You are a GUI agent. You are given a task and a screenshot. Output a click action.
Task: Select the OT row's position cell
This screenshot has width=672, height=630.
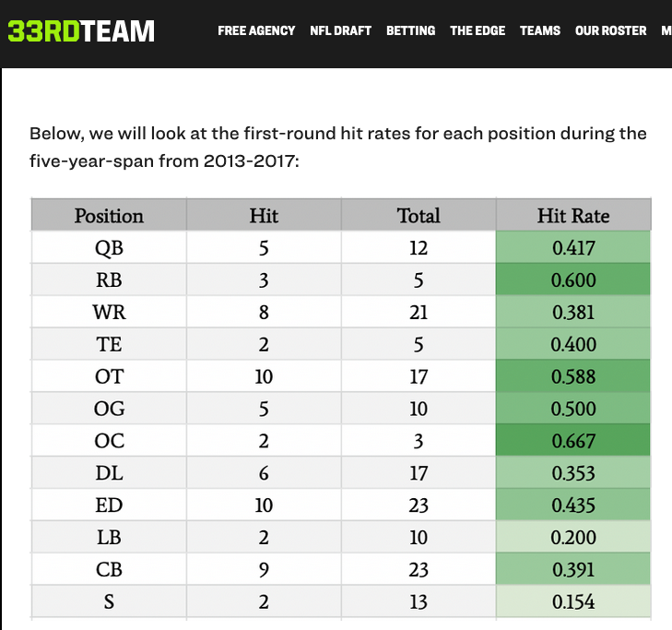coord(109,376)
